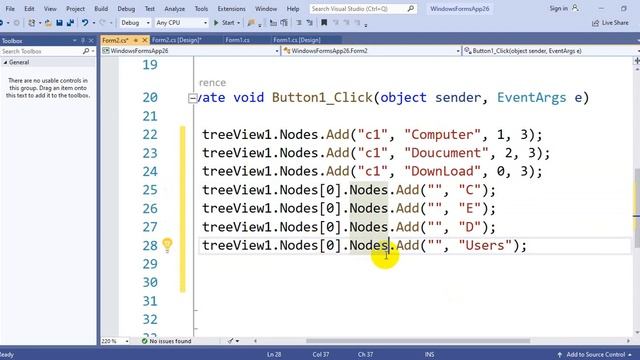Screen dimensions: 640x360
Task: Open the Undo history dropdown arrow
Action: tap(93, 23)
